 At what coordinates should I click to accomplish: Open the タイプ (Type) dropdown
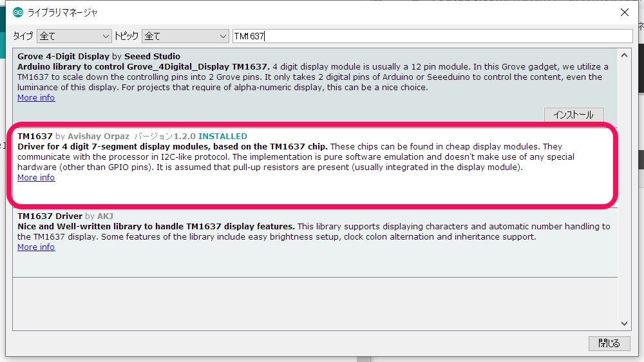point(74,36)
